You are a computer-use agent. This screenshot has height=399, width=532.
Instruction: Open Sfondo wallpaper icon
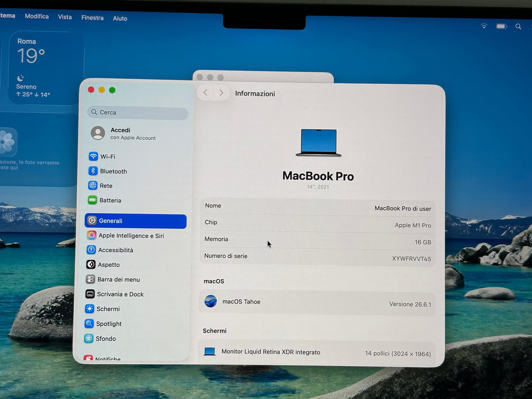point(89,339)
